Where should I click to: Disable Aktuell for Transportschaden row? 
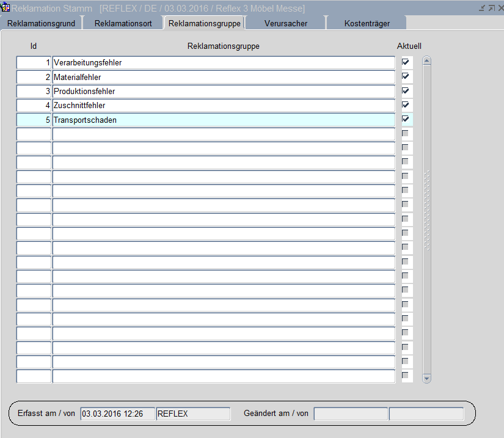coord(405,119)
